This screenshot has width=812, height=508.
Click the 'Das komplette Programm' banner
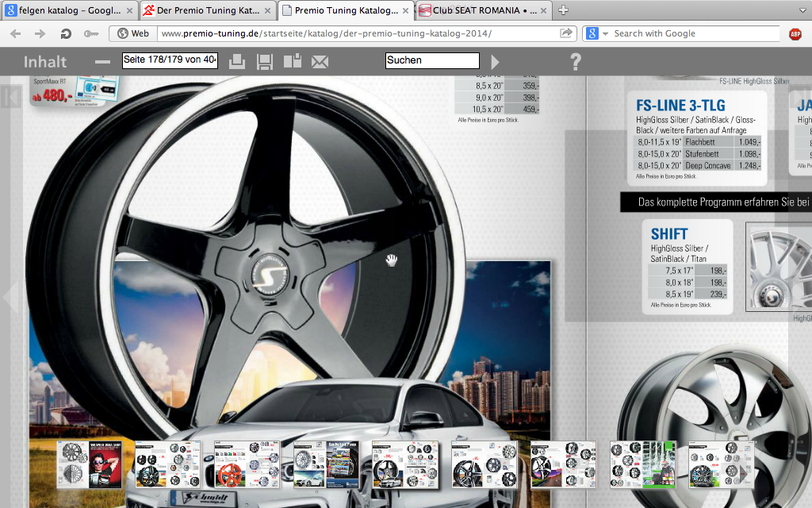click(716, 202)
